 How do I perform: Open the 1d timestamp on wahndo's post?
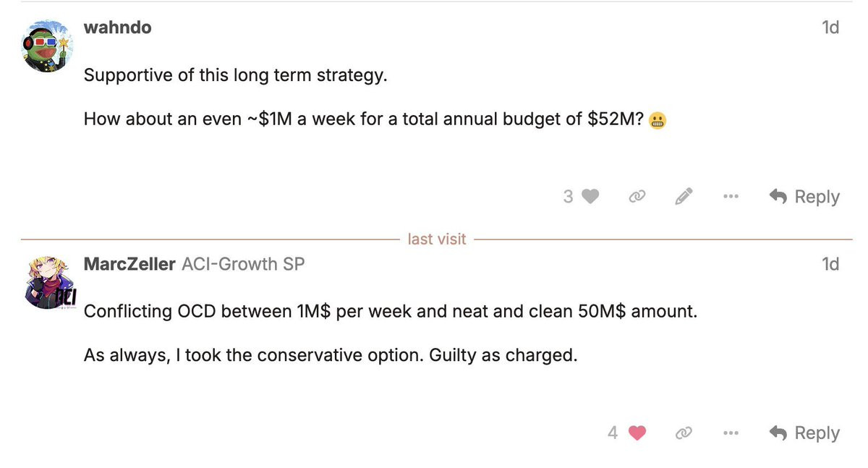[830, 27]
